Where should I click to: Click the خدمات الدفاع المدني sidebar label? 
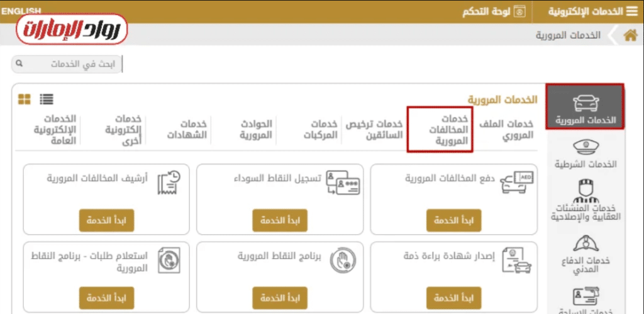pos(586,265)
